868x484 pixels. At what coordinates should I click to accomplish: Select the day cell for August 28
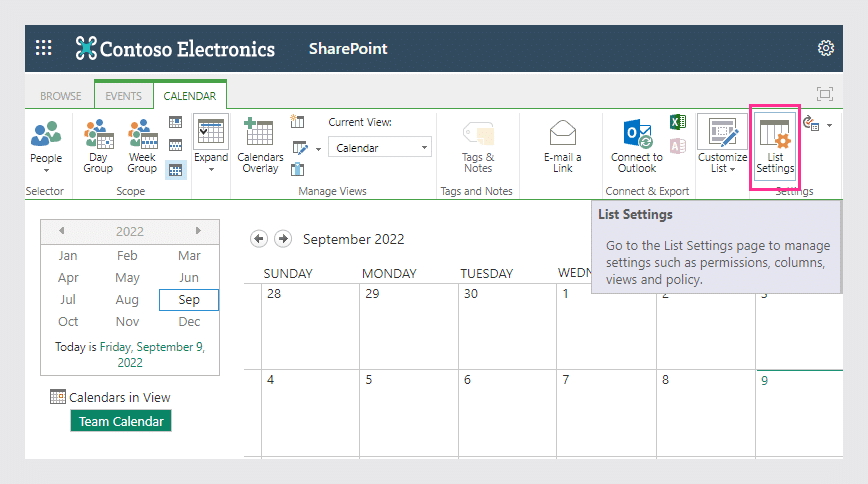pos(310,327)
